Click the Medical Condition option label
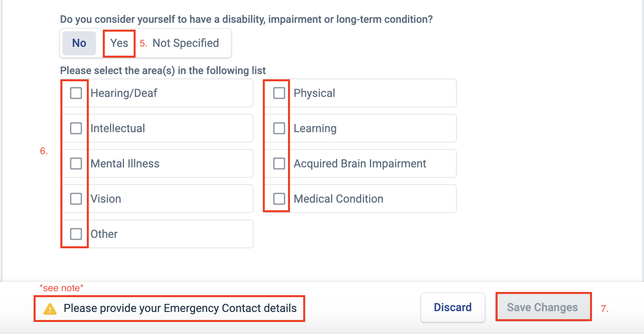 [338, 199]
